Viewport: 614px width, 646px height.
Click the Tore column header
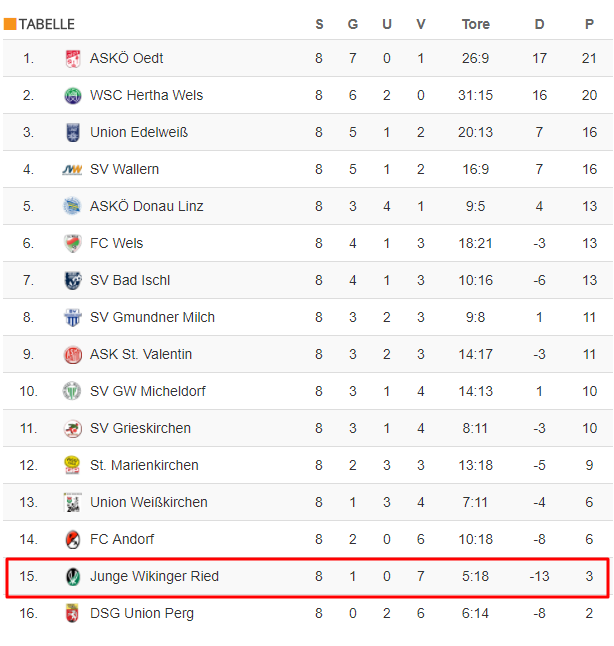tap(476, 24)
